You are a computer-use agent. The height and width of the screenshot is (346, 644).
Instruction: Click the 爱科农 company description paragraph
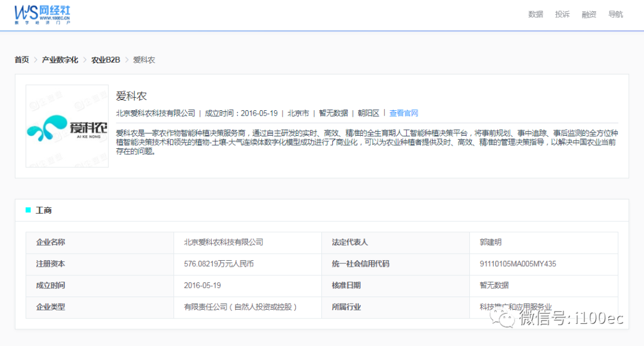click(367, 142)
